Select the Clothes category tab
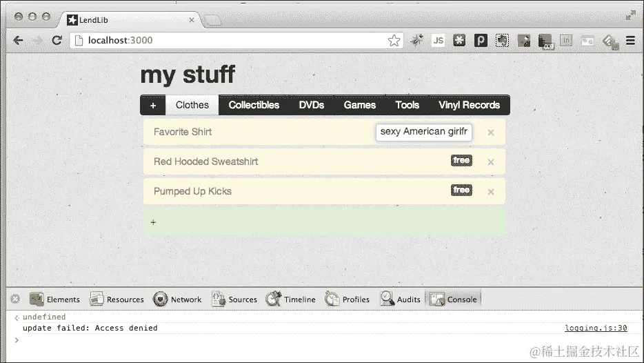644x363 pixels. [192, 105]
